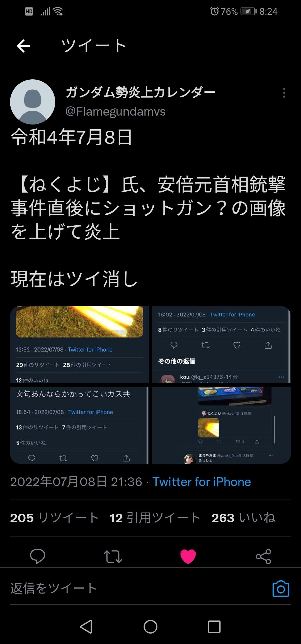301x644 pixels.
Task: View the 12 引用ツイート list
Action: [x=155, y=518]
